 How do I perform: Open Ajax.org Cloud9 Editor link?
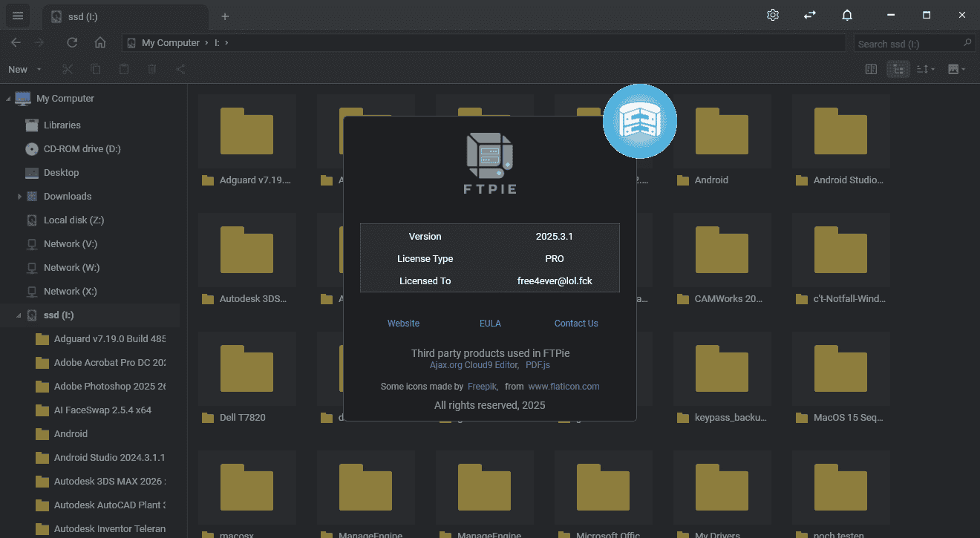474,365
